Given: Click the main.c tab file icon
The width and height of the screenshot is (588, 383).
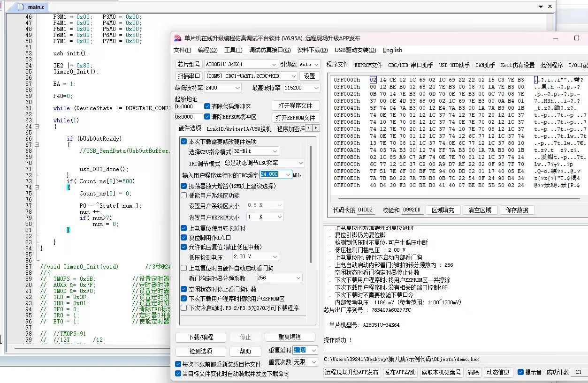Looking at the screenshot, I should point(20,7).
